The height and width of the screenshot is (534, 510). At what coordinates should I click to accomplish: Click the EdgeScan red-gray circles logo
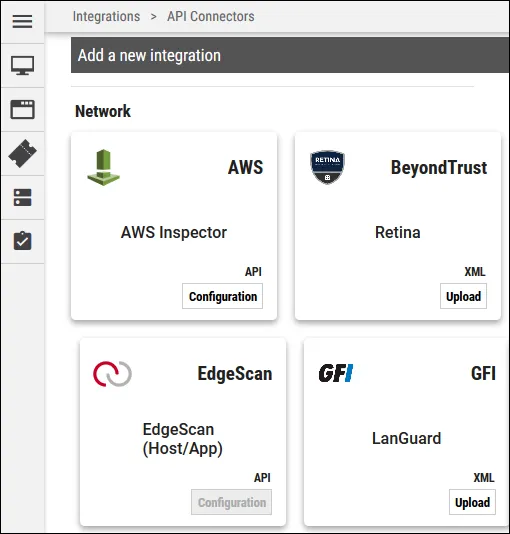coord(112,374)
